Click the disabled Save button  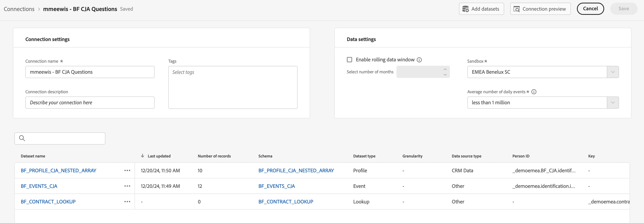624,9
